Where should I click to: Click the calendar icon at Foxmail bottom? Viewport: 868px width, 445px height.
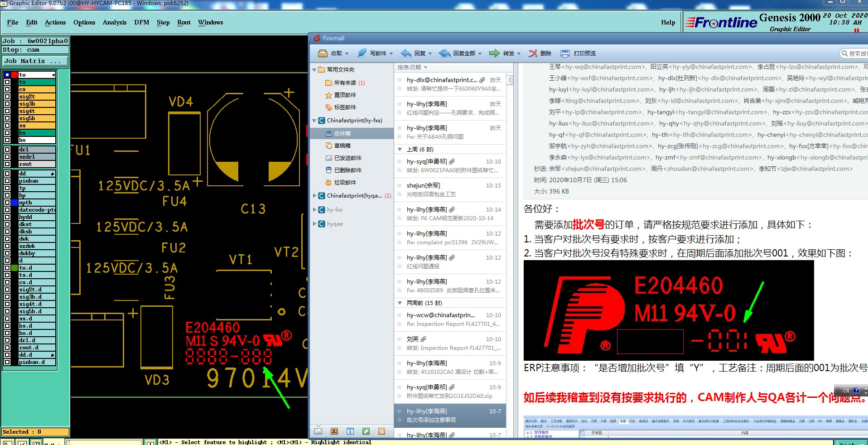click(x=350, y=431)
